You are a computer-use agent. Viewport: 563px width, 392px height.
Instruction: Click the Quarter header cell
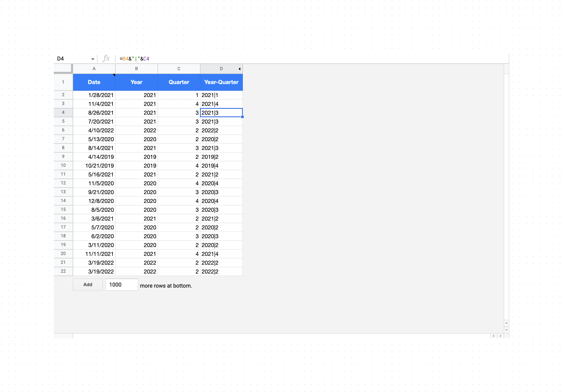[x=179, y=82]
